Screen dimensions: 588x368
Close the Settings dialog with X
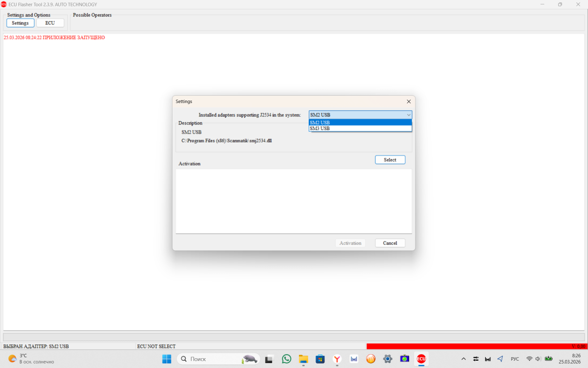click(x=409, y=102)
